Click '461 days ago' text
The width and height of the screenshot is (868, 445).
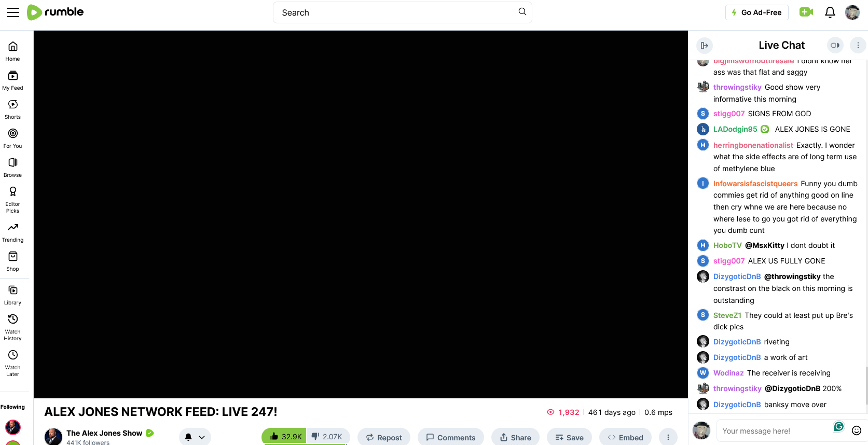pyautogui.click(x=612, y=412)
